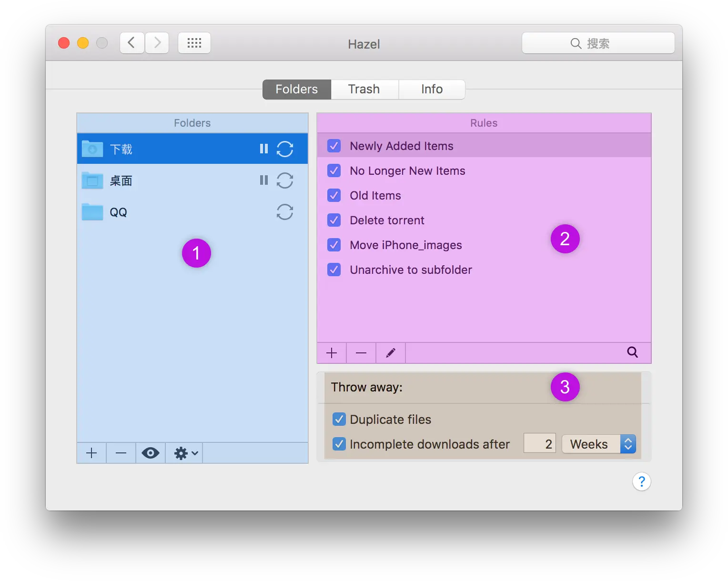The height and width of the screenshot is (581, 728).
Task: Open Hazel help with question mark button
Action: point(642,481)
